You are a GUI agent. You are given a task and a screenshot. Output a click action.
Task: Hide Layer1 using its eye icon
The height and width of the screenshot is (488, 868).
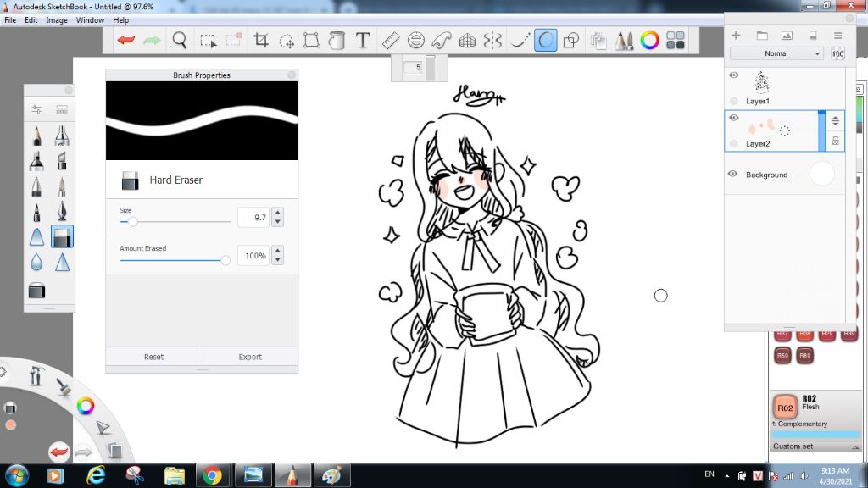point(733,75)
